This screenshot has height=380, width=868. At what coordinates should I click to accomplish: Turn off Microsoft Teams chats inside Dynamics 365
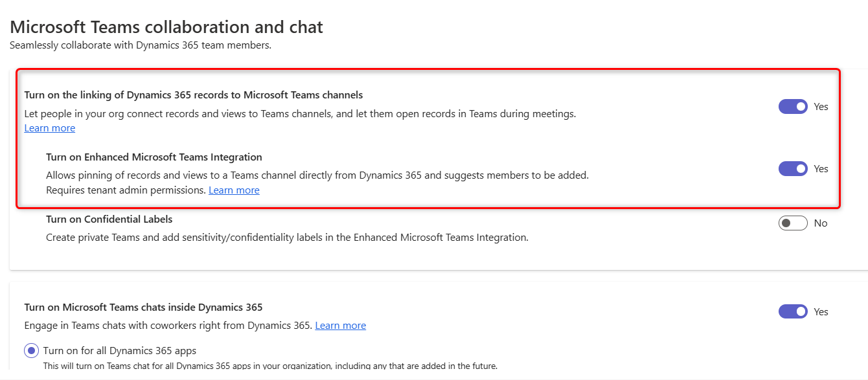793,311
